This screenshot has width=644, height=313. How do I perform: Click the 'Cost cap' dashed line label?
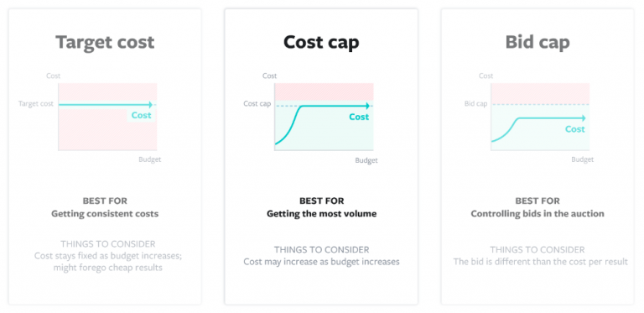[257, 104]
